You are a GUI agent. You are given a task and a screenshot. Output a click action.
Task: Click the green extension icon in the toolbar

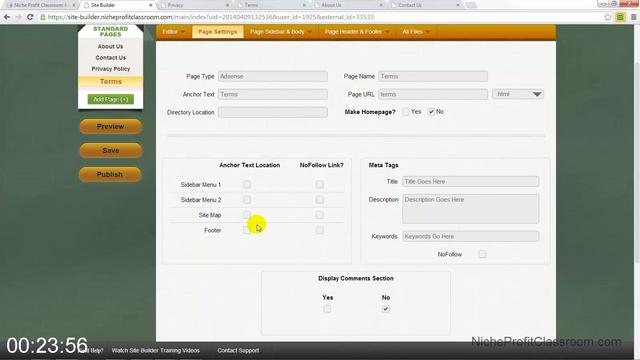click(x=620, y=17)
